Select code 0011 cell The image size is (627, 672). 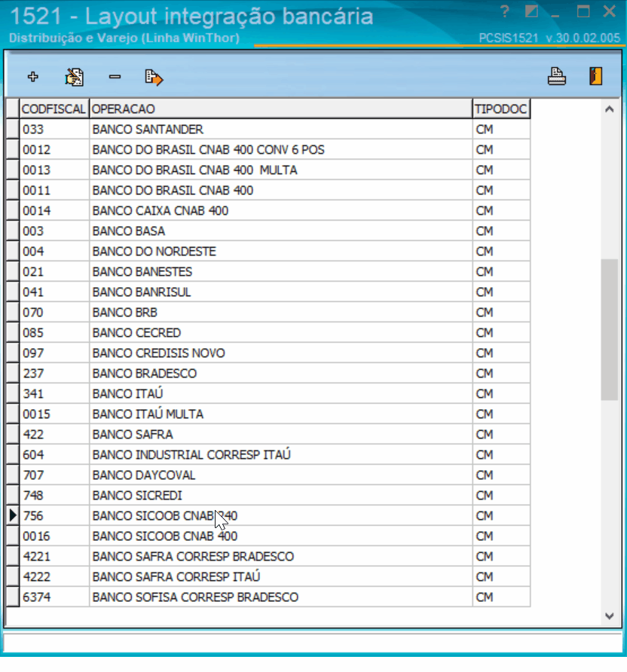(54, 191)
